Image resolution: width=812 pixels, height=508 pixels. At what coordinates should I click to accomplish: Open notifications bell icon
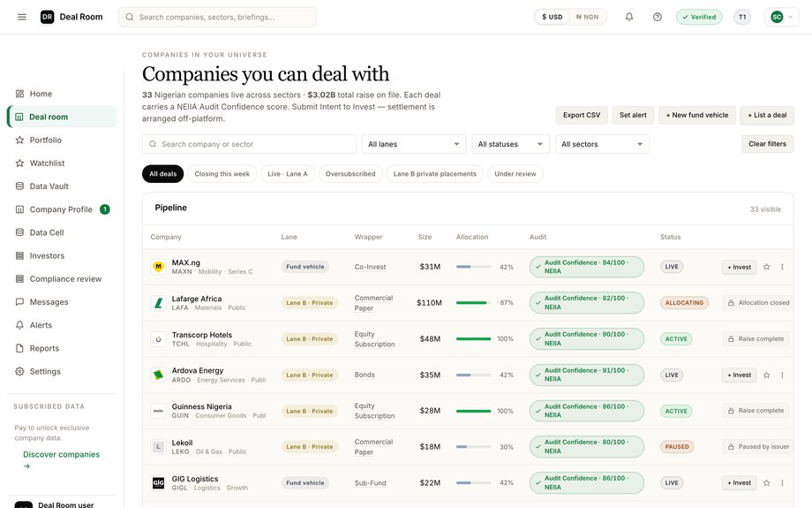pyautogui.click(x=629, y=17)
